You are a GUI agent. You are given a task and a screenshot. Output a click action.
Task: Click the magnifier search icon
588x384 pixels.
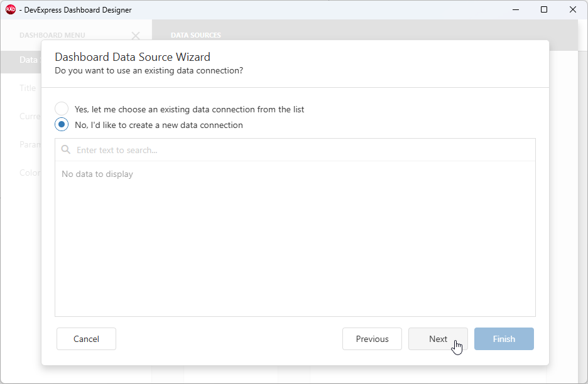click(x=65, y=149)
